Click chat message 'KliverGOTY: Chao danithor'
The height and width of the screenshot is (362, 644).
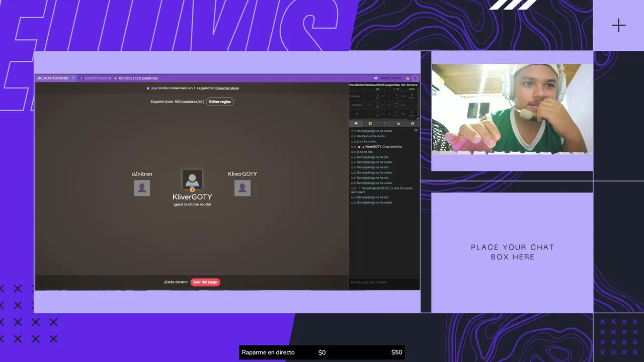coord(384,146)
